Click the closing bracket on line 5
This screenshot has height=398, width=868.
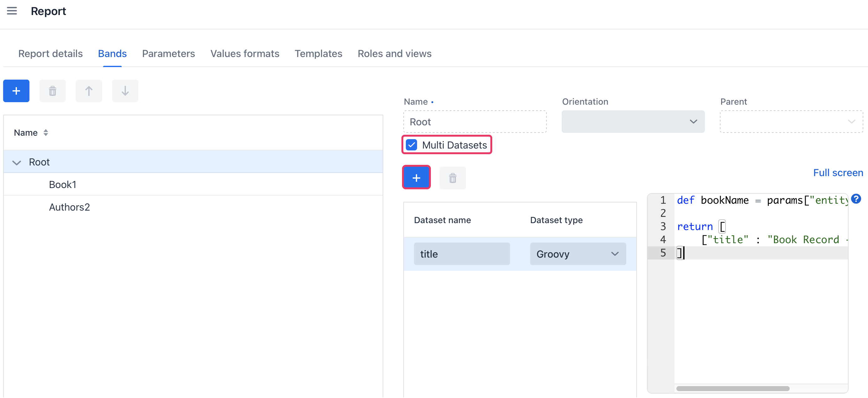(679, 253)
